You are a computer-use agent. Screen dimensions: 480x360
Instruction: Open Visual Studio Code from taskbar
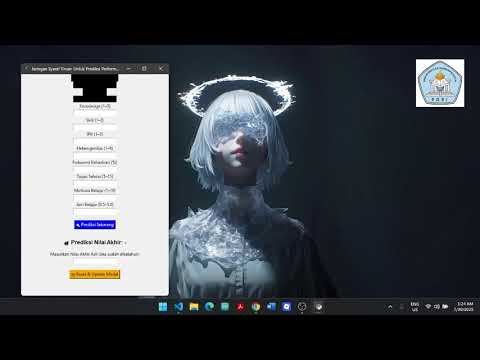point(179,307)
